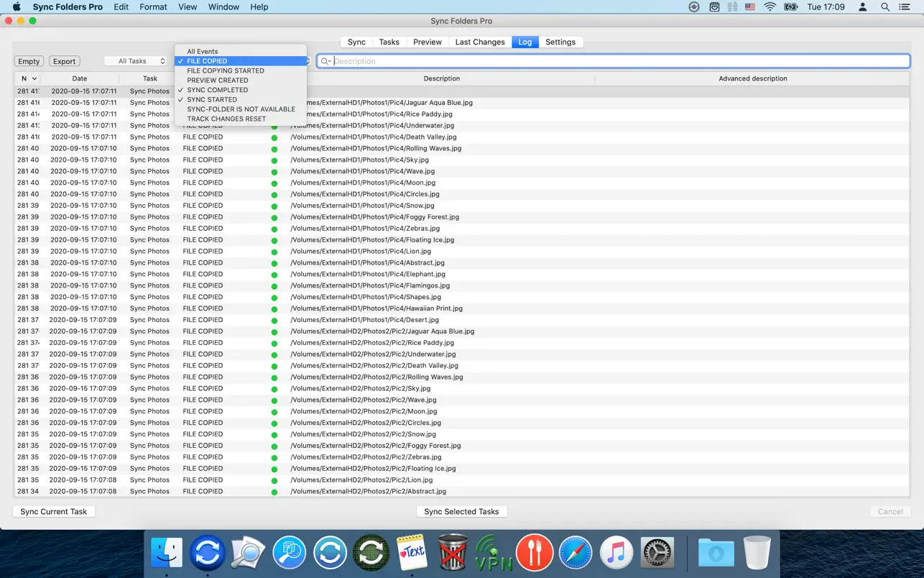Enable the PREVIEW CREATED event filter
Screen dimensions: 924x578
click(x=217, y=81)
